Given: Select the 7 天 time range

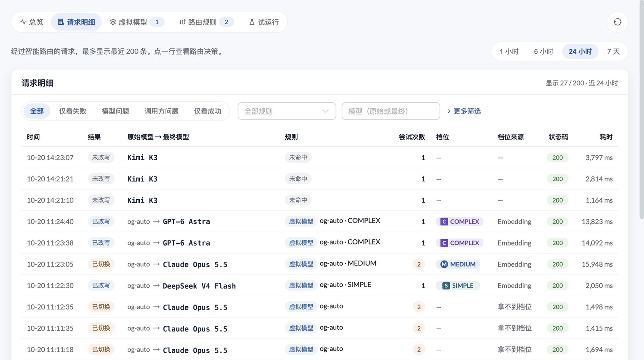Looking at the screenshot, I should point(613,52).
